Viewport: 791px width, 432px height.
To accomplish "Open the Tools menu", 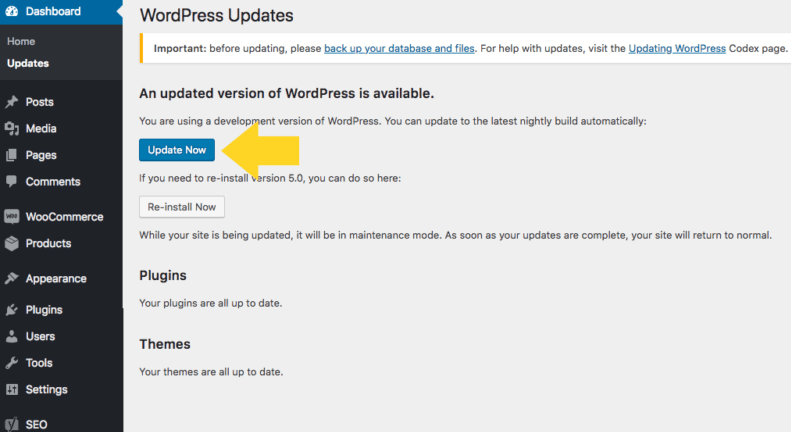I will click(39, 363).
